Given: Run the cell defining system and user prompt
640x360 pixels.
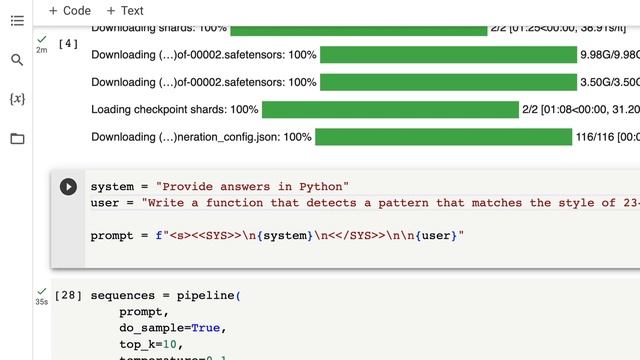Looking at the screenshot, I should point(68,187).
